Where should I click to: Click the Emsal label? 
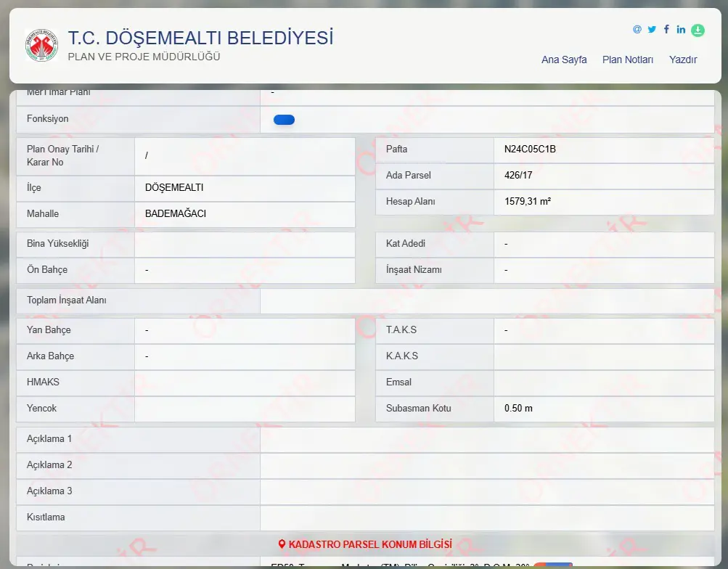[x=398, y=382]
